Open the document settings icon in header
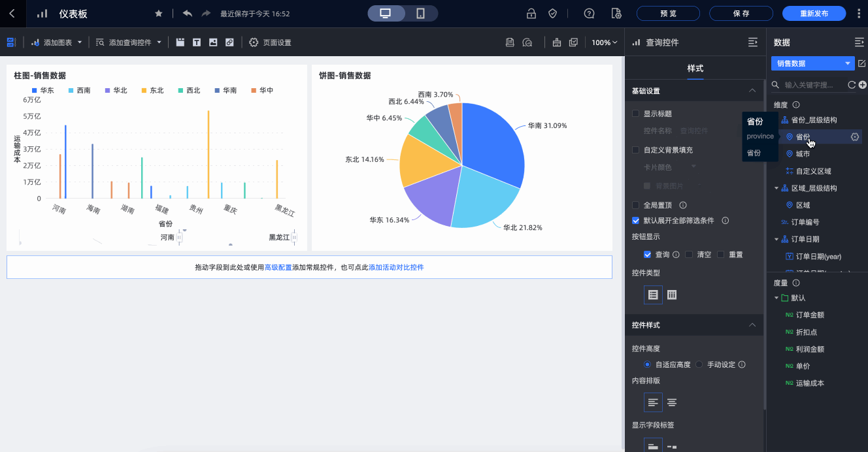 pos(616,14)
